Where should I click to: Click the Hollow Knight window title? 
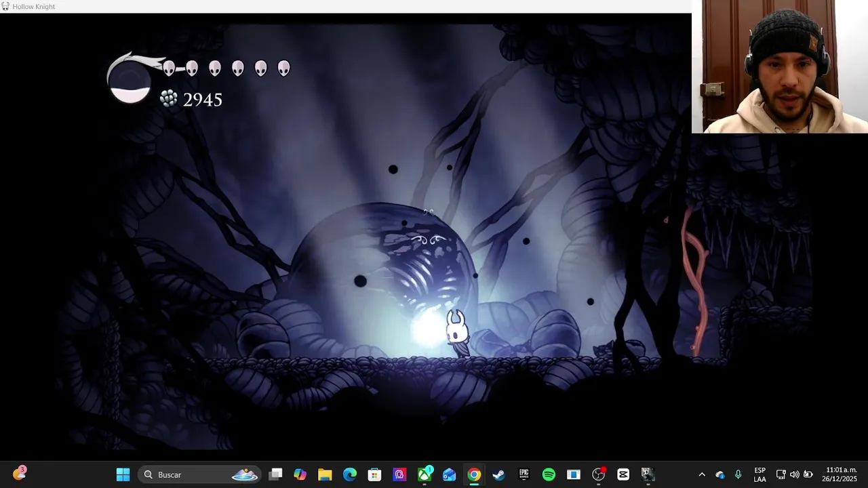pos(34,7)
